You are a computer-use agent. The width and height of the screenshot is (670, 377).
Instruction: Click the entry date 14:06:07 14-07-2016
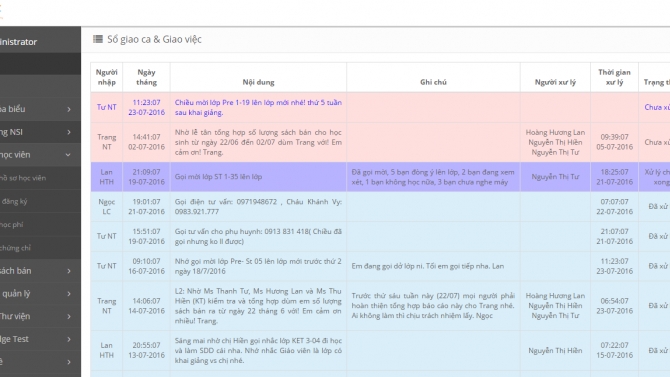(146, 306)
